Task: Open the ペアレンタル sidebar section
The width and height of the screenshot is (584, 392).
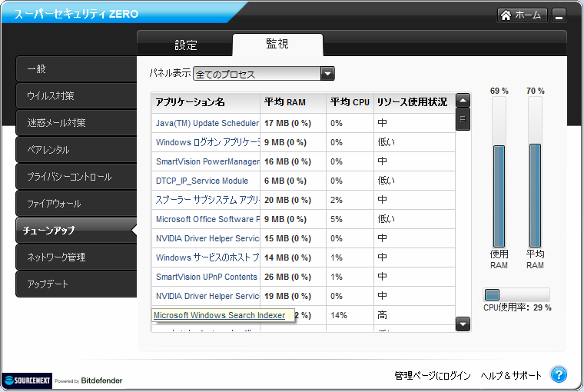Action: (76, 149)
